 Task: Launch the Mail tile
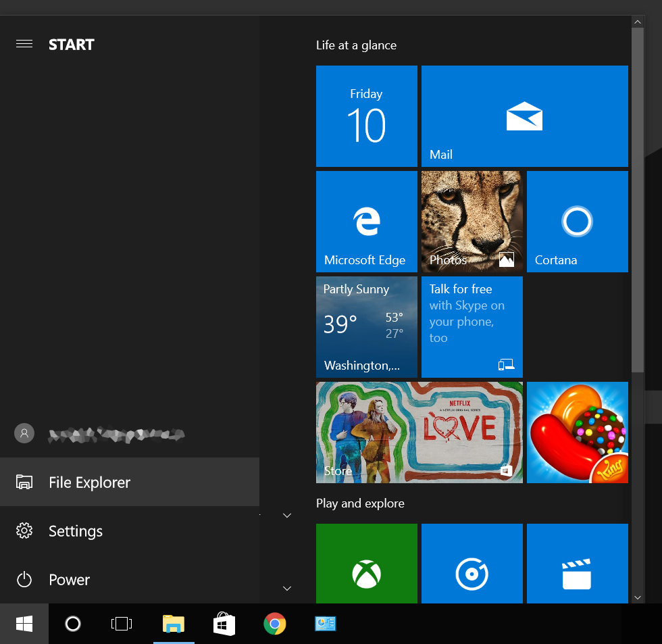(x=524, y=116)
